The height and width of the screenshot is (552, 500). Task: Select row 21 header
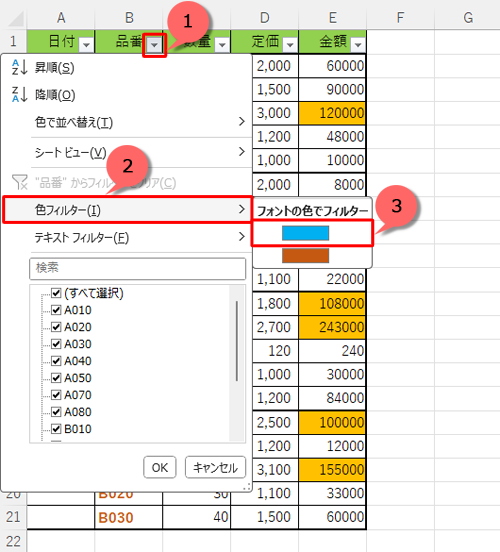[x=13, y=517]
